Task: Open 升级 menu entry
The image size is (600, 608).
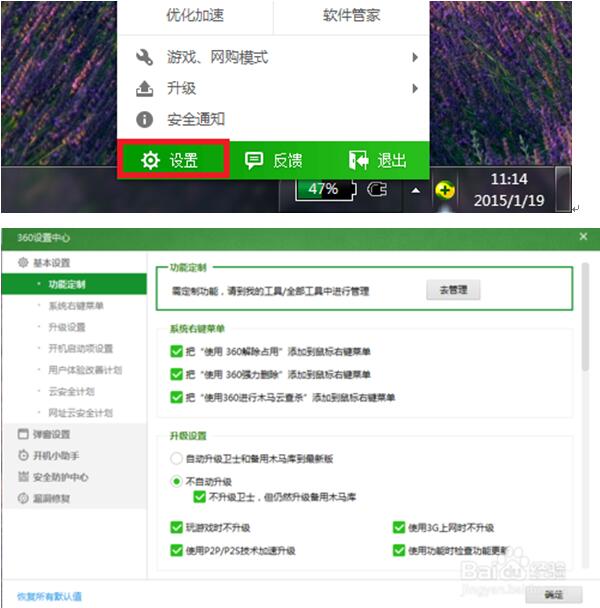Action: click(x=273, y=88)
